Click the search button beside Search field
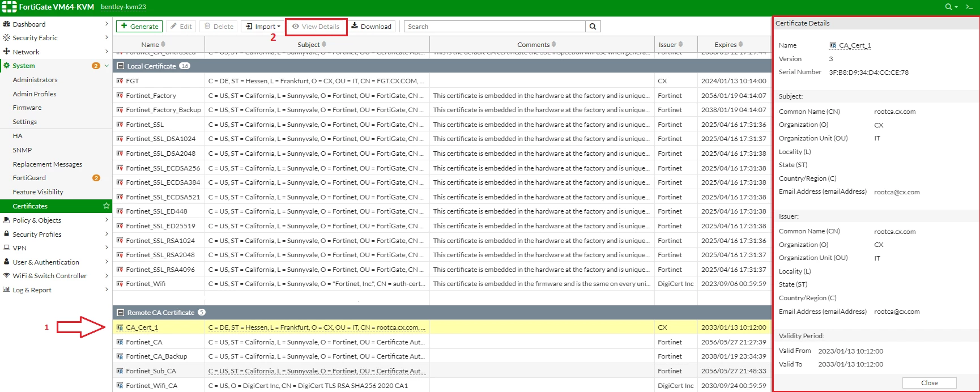Image resolution: width=980 pixels, height=392 pixels. [x=593, y=27]
